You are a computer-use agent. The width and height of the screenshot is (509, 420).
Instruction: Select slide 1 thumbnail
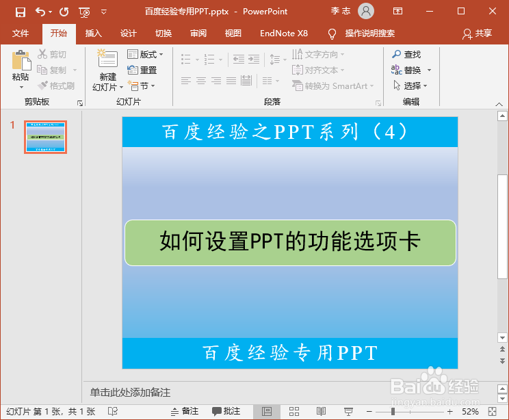click(45, 137)
